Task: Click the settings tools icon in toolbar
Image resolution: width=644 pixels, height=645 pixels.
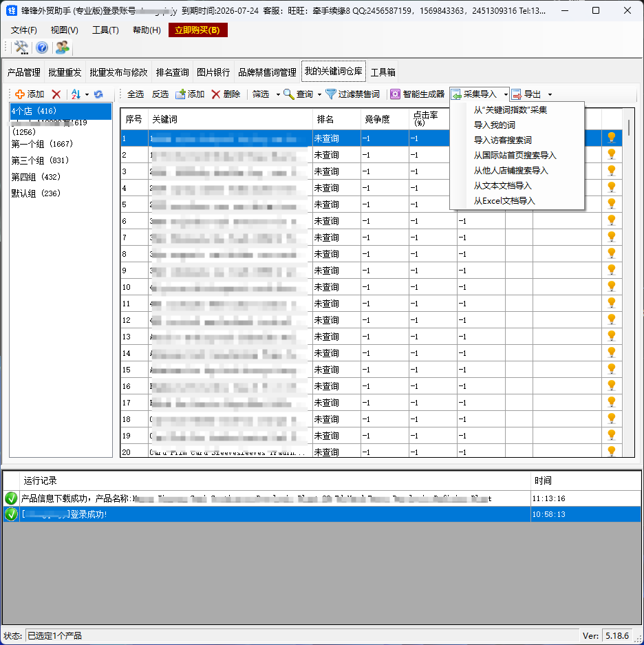Action: [21, 47]
